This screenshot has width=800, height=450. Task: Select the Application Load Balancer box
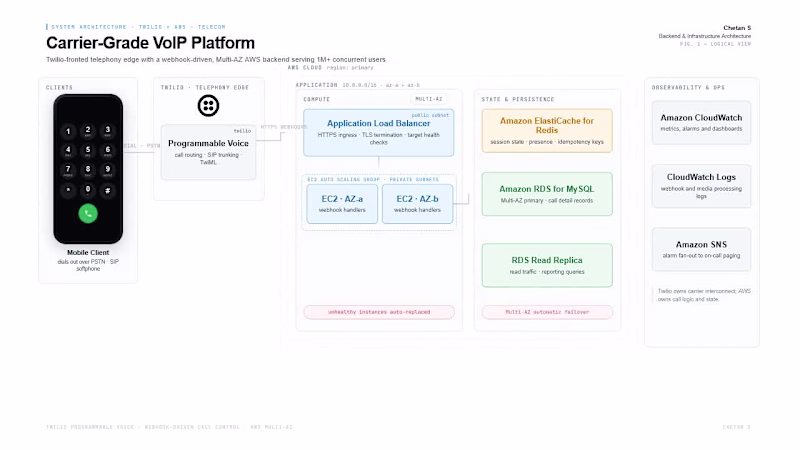point(379,133)
